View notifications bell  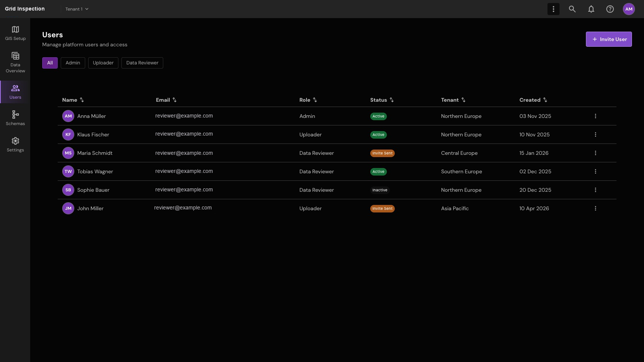coord(591,9)
